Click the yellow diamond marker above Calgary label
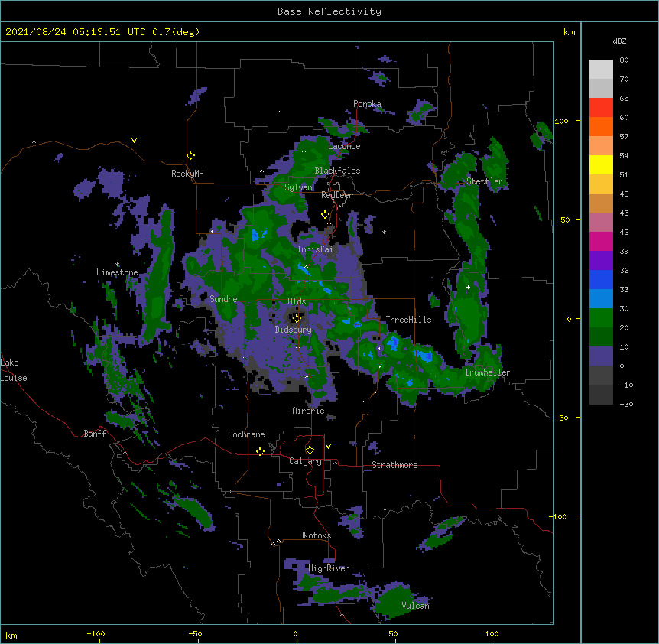Image resolution: width=659 pixels, height=644 pixels. [x=310, y=450]
